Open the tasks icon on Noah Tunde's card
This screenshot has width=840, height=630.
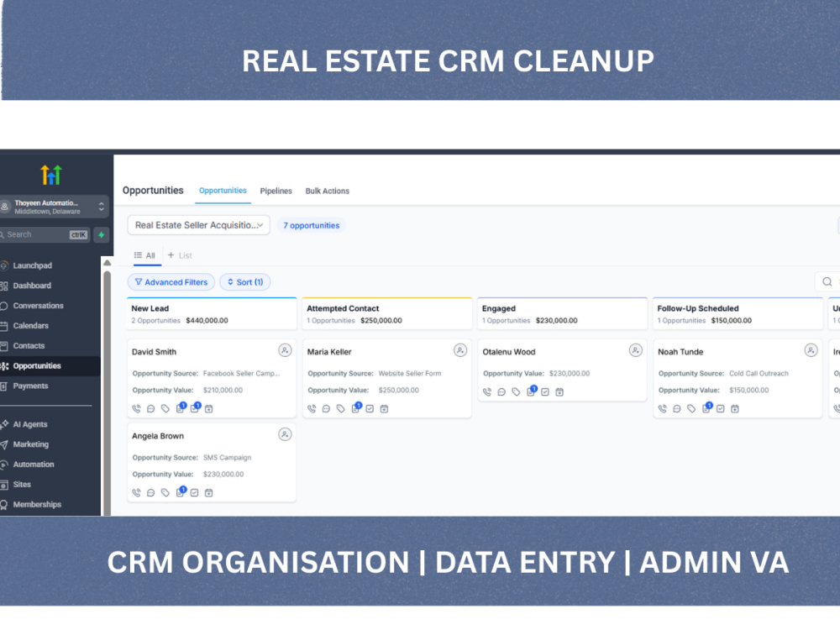[721, 409]
